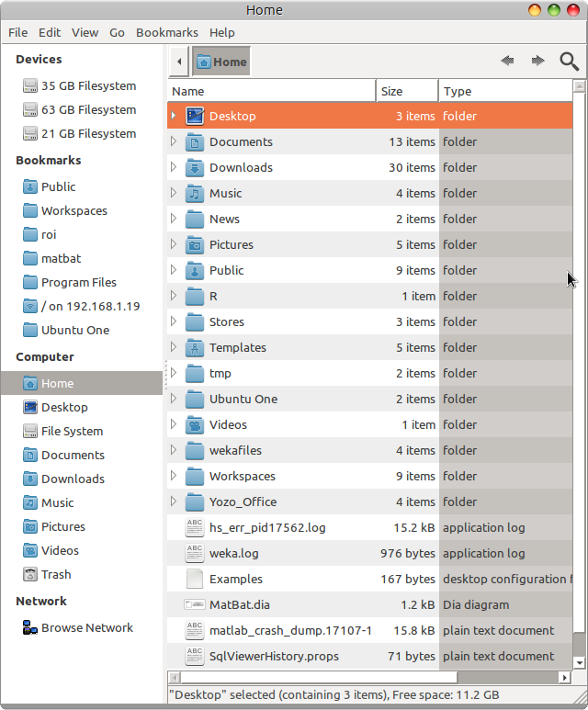Image resolution: width=588 pixels, height=710 pixels.
Task: Click the Downloads folder icon in file list
Action: (x=195, y=167)
